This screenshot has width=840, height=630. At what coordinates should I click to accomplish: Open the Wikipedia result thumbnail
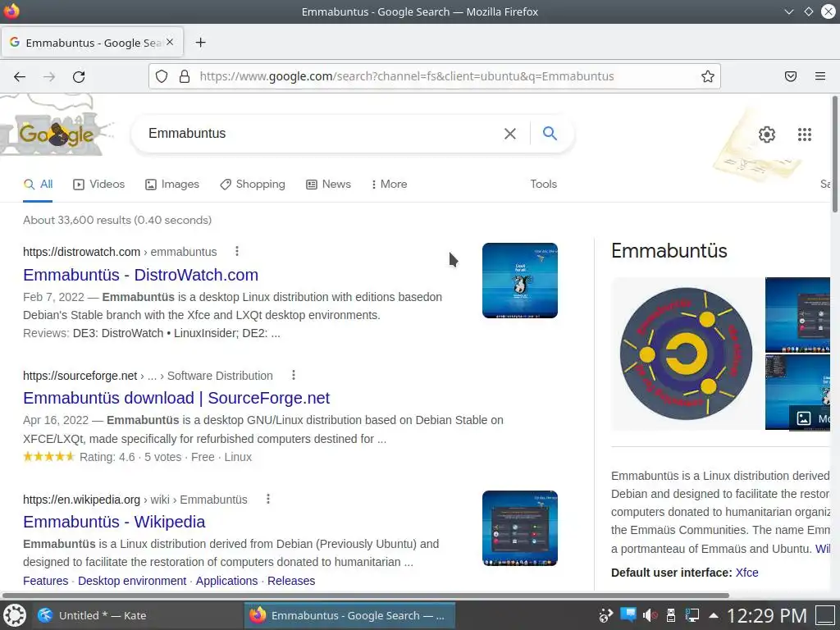[519, 528]
